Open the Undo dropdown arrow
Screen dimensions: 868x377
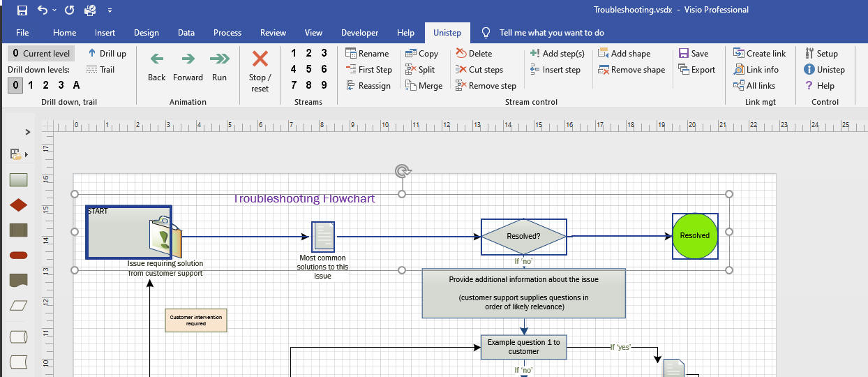coord(55,10)
